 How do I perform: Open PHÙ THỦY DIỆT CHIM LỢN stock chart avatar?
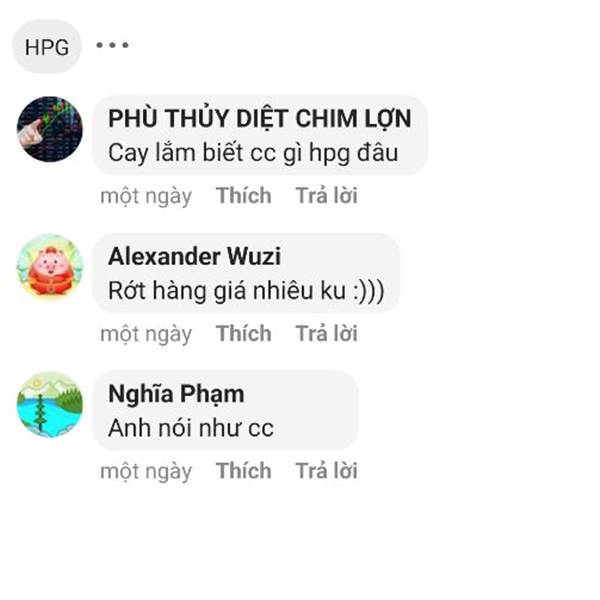pyautogui.click(x=50, y=129)
